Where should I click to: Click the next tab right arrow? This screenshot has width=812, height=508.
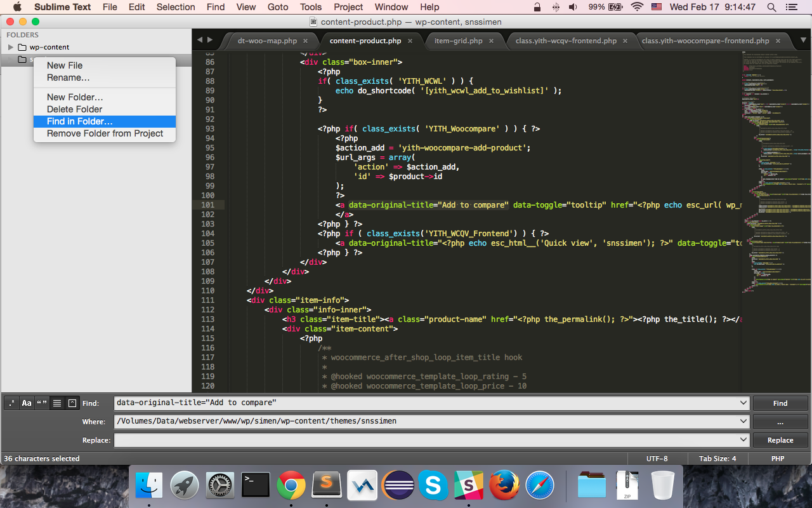click(210, 40)
